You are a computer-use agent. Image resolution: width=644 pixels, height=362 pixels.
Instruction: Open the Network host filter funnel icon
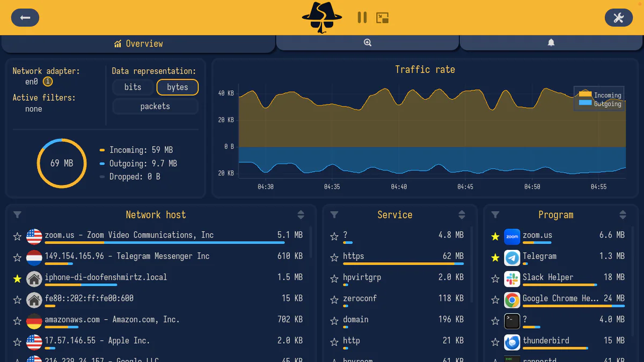tap(17, 215)
